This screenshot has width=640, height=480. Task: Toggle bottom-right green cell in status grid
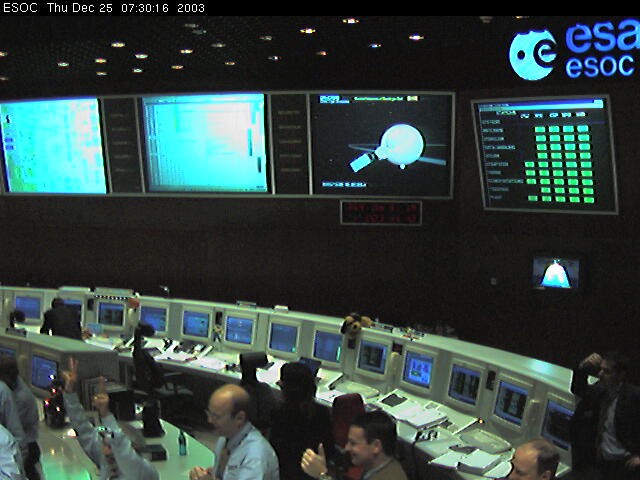(589, 198)
